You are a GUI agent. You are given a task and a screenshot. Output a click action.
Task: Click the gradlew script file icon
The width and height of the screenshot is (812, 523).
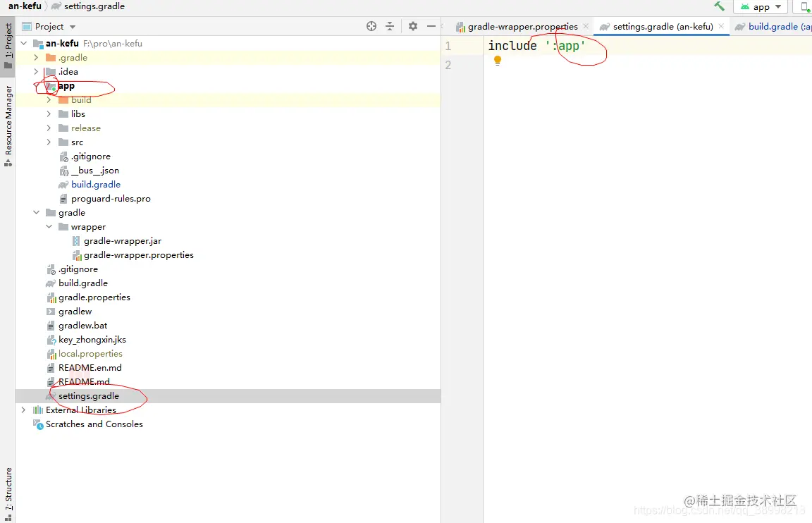(x=51, y=312)
